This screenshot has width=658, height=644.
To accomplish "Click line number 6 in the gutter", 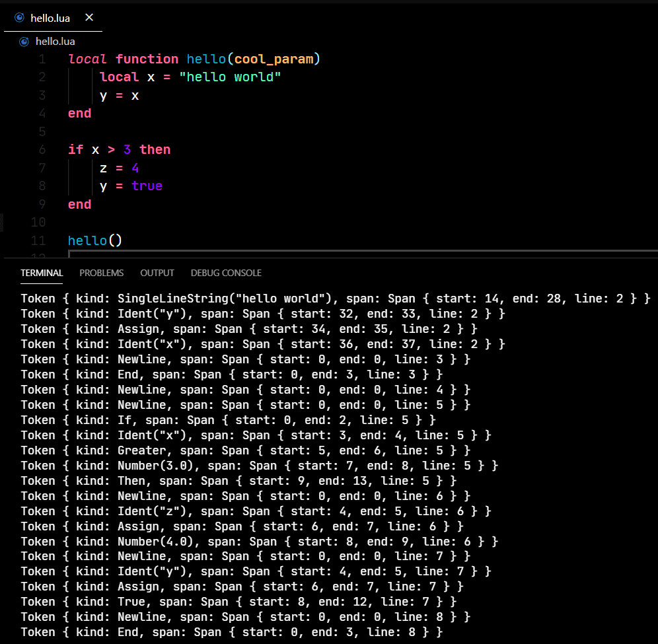I will 42,150.
